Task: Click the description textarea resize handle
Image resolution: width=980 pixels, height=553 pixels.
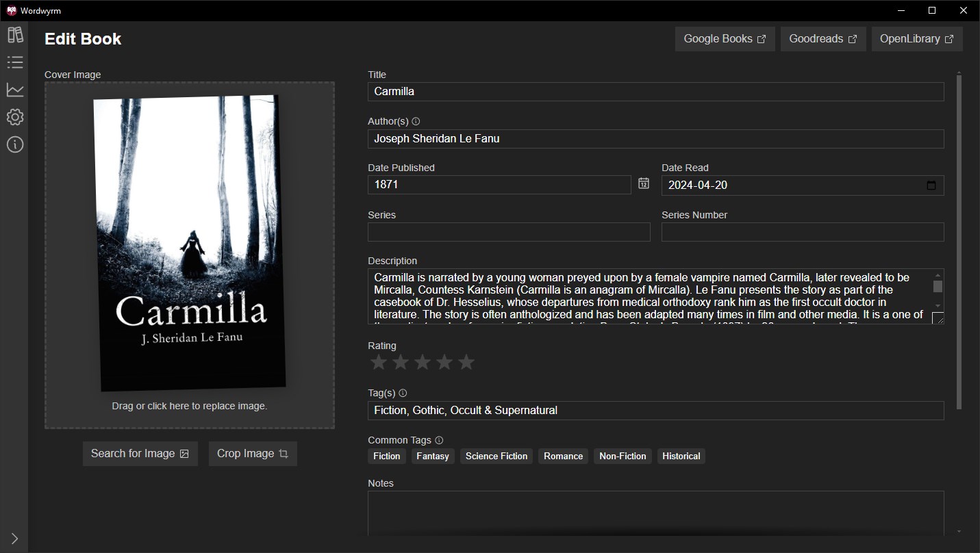Action: click(938, 318)
